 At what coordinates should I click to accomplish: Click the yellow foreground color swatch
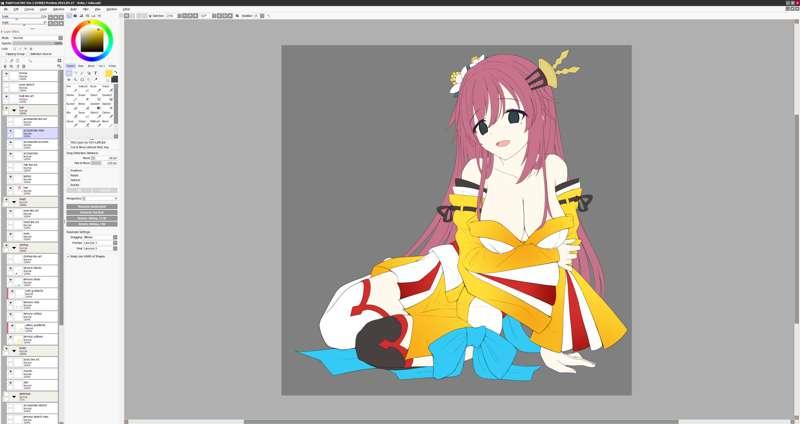pos(108,73)
